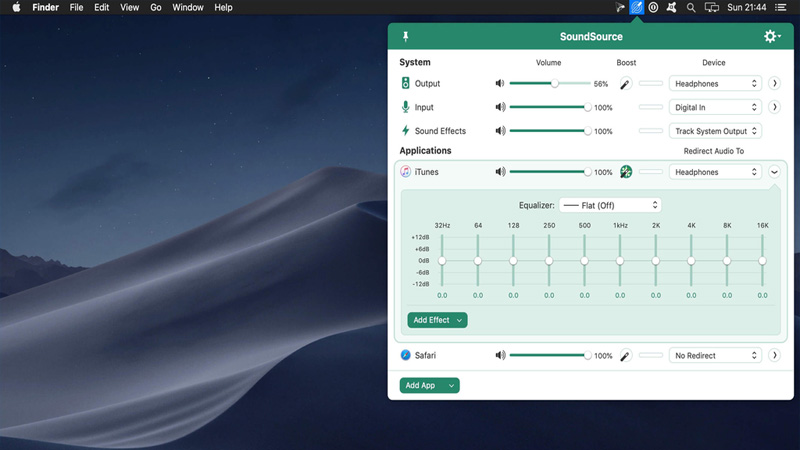The height and width of the screenshot is (450, 800).
Task: Click the Sound Effects lightning icon
Action: coord(405,131)
